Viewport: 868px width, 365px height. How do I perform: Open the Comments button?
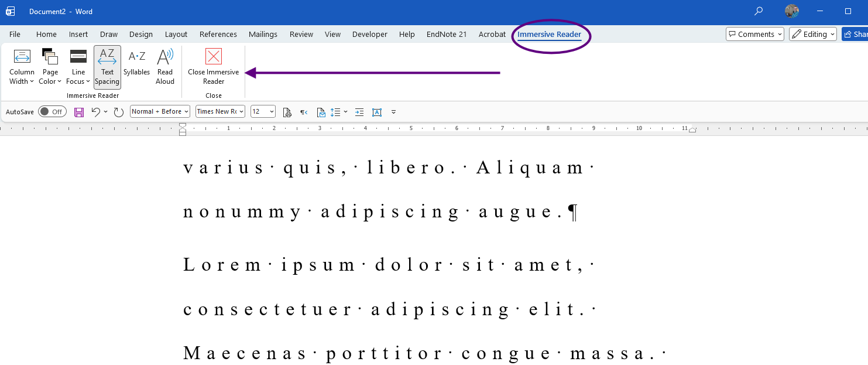754,34
